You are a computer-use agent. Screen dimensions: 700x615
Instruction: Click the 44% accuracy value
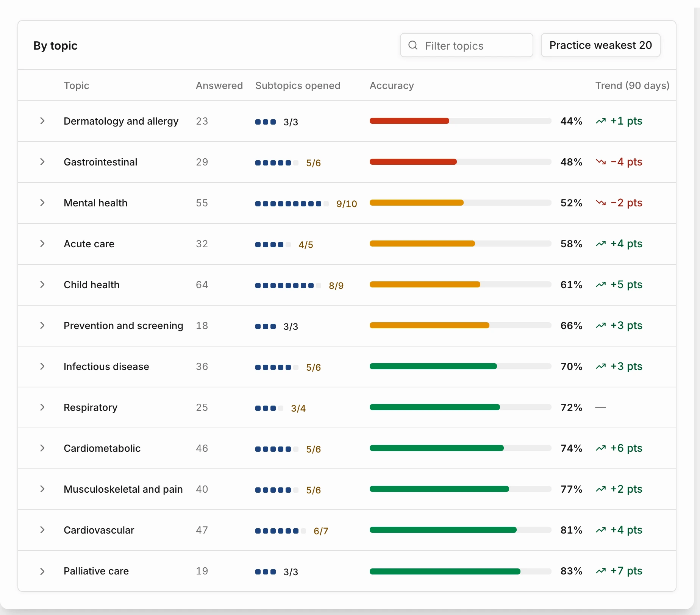click(571, 121)
